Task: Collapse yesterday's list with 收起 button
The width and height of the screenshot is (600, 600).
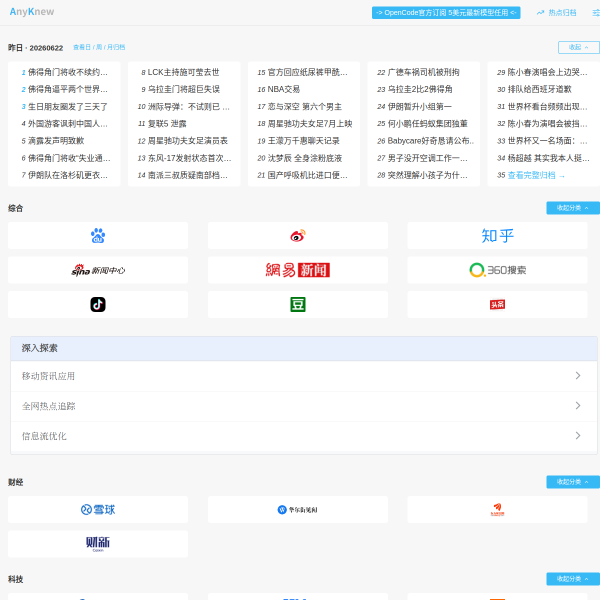Action: (579, 47)
